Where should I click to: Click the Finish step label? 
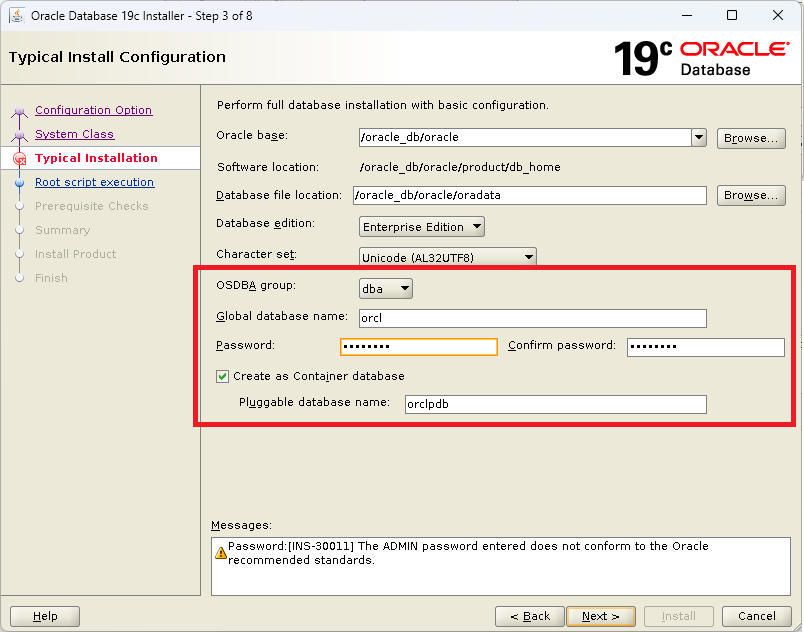click(x=51, y=278)
